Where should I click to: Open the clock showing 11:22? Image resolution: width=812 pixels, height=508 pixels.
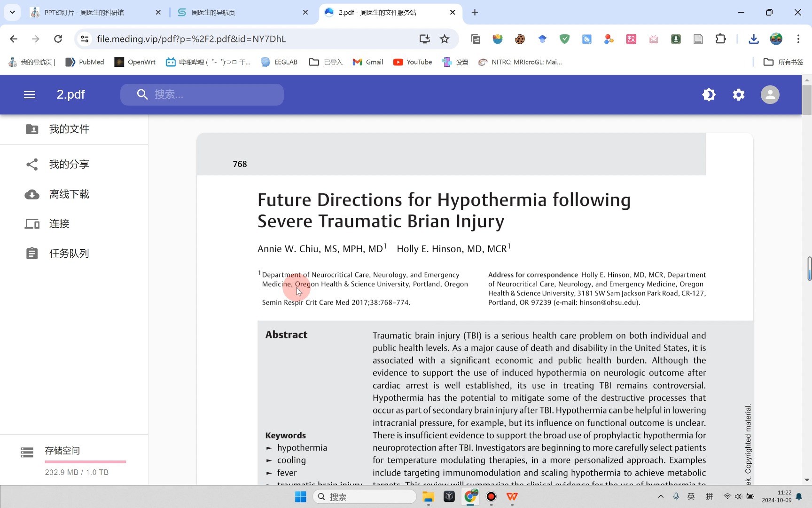coord(777,497)
